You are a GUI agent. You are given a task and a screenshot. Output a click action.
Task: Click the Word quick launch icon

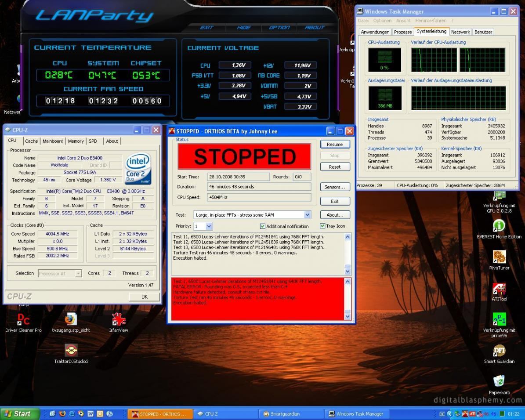click(x=91, y=414)
